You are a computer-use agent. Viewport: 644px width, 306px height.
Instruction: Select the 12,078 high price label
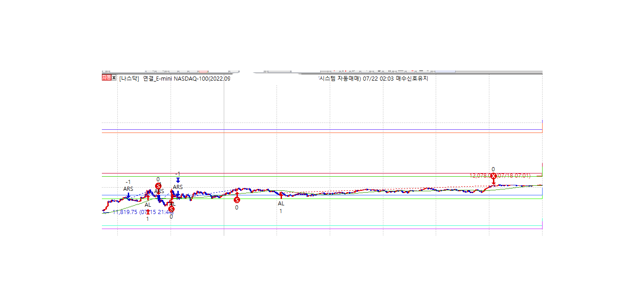pos(480,176)
